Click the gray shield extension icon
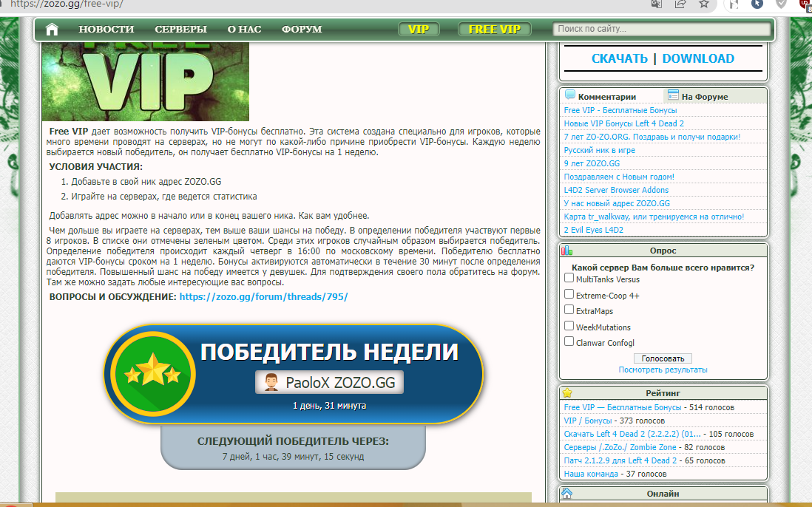 click(780, 4)
